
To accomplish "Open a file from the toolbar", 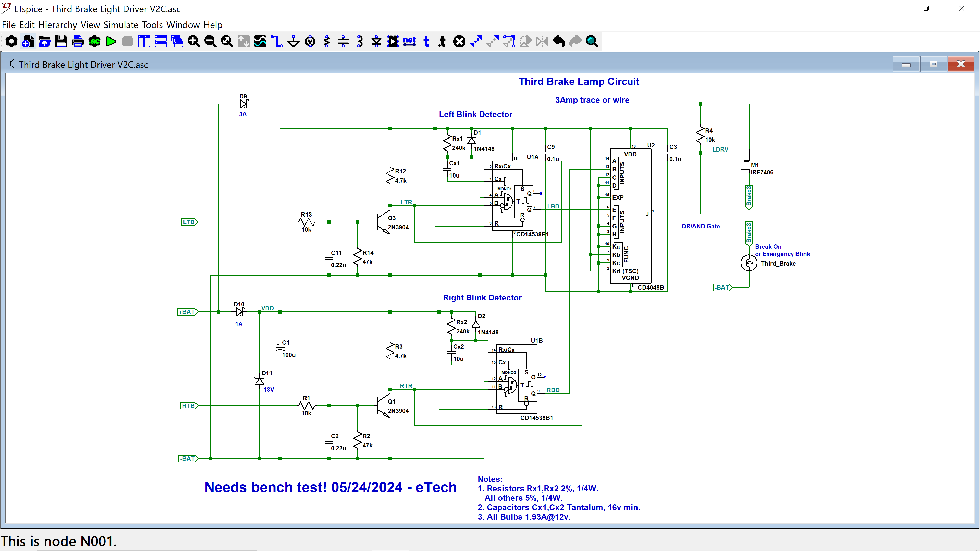I will point(44,41).
